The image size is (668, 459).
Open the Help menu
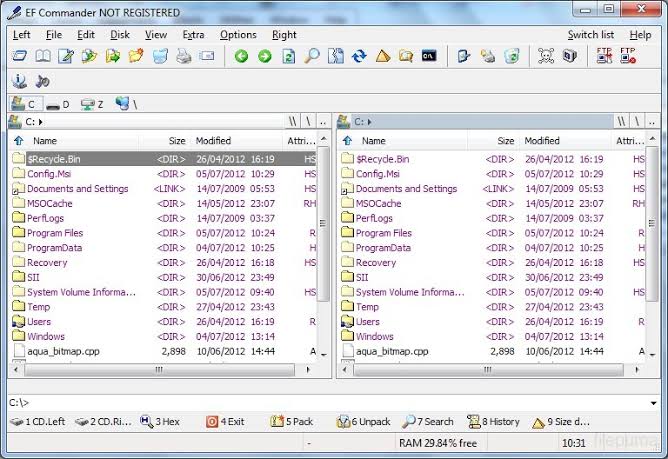tap(640, 35)
